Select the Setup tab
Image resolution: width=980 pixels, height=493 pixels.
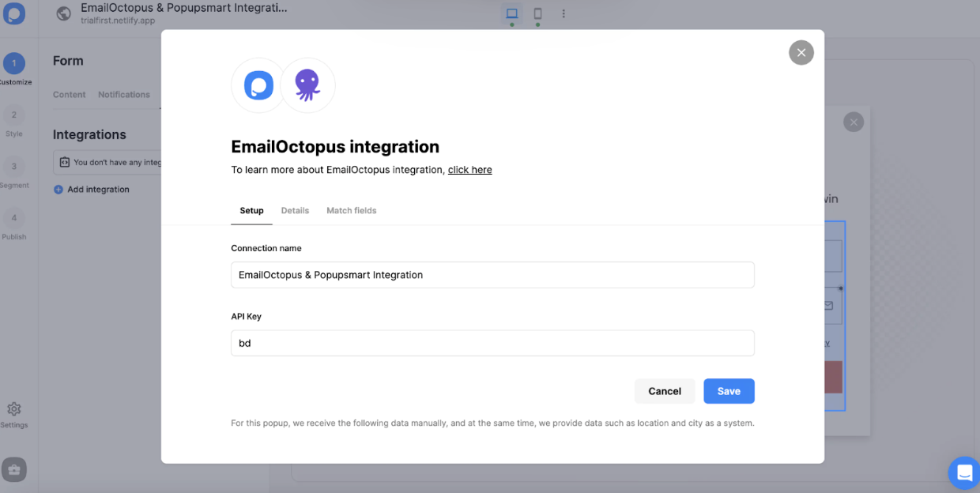point(251,211)
